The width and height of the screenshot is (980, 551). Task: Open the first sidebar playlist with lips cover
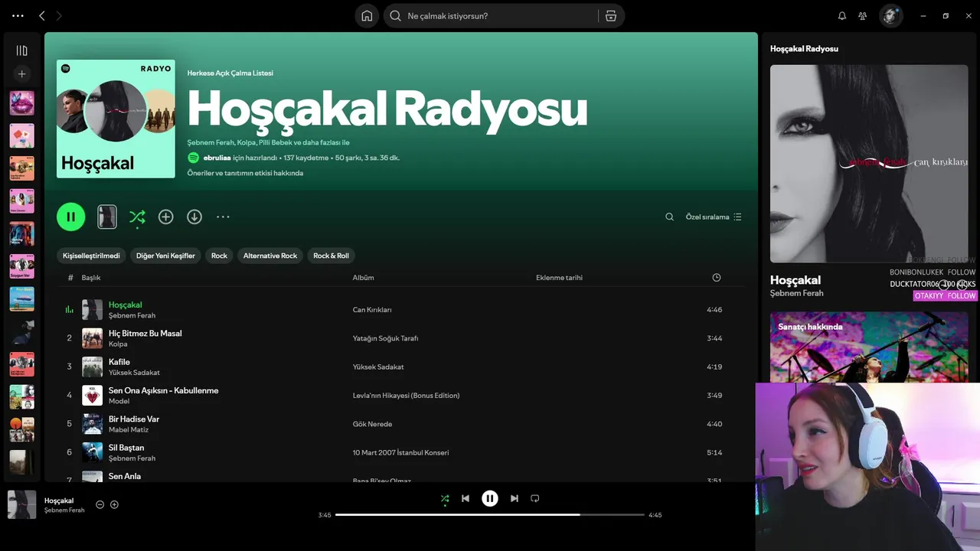click(x=22, y=103)
